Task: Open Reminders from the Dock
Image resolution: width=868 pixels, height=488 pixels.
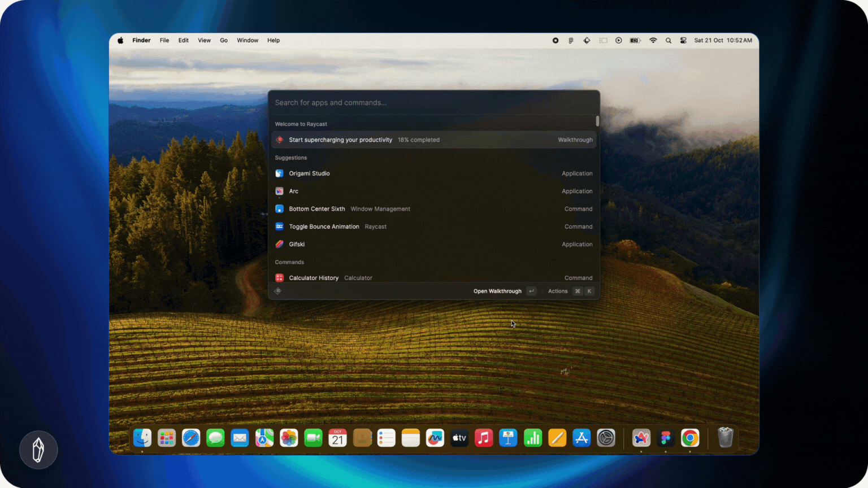Action: [387, 438]
